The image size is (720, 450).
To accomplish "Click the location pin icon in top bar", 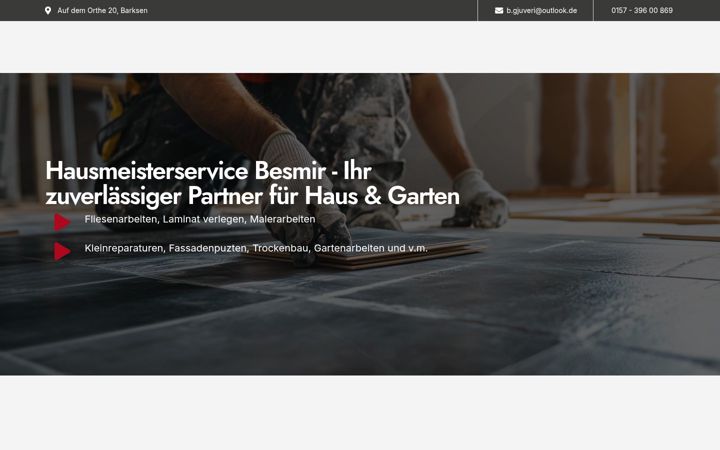I will pyautogui.click(x=48, y=11).
